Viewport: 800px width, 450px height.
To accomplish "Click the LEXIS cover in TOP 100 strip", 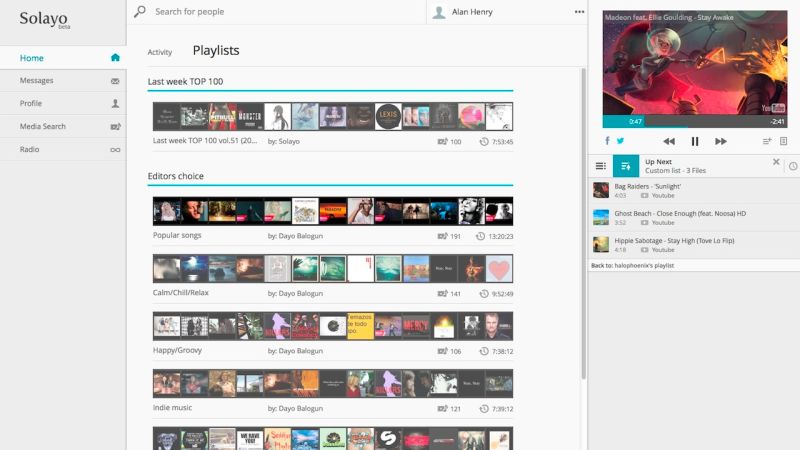I will click(388, 116).
